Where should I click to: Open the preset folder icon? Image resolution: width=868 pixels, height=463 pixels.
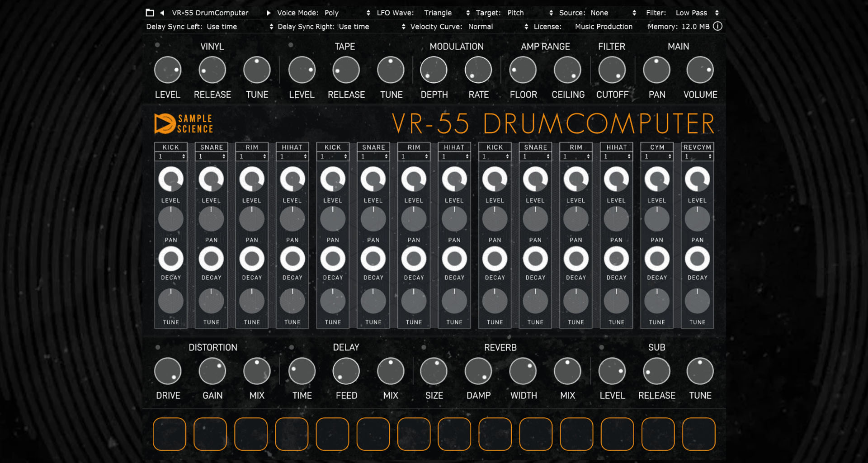click(x=150, y=13)
